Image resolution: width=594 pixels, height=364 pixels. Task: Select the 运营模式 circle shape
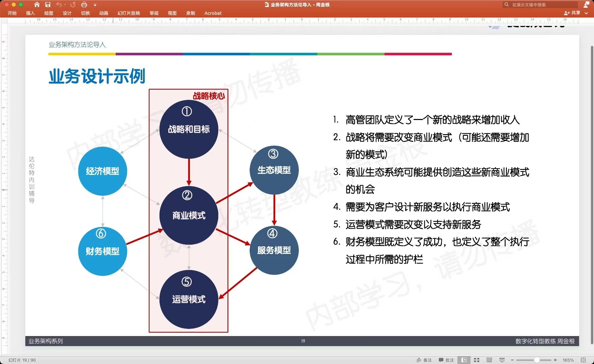[x=189, y=299]
